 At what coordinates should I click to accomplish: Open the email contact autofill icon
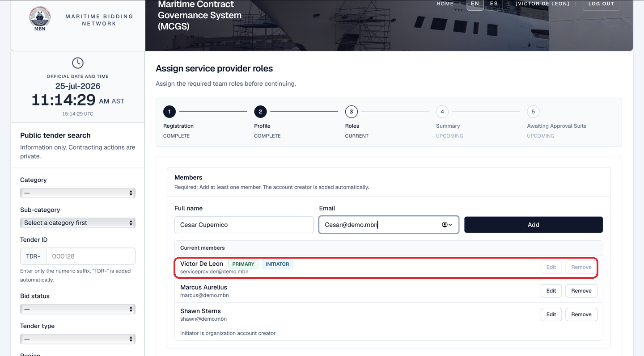(x=447, y=225)
